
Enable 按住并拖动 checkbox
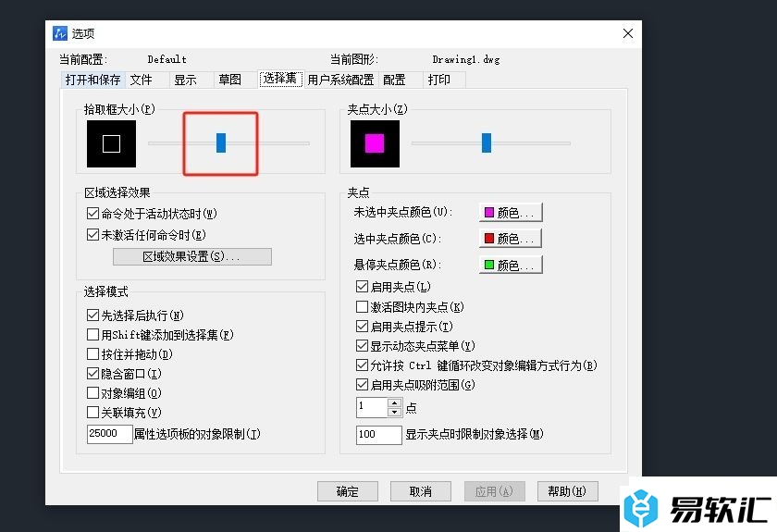tap(92, 354)
